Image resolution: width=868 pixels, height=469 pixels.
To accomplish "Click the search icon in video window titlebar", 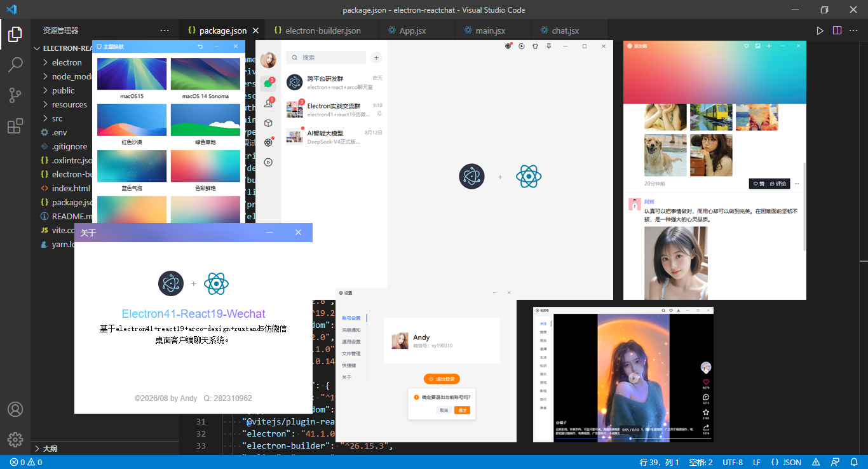I will (x=663, y=310).
